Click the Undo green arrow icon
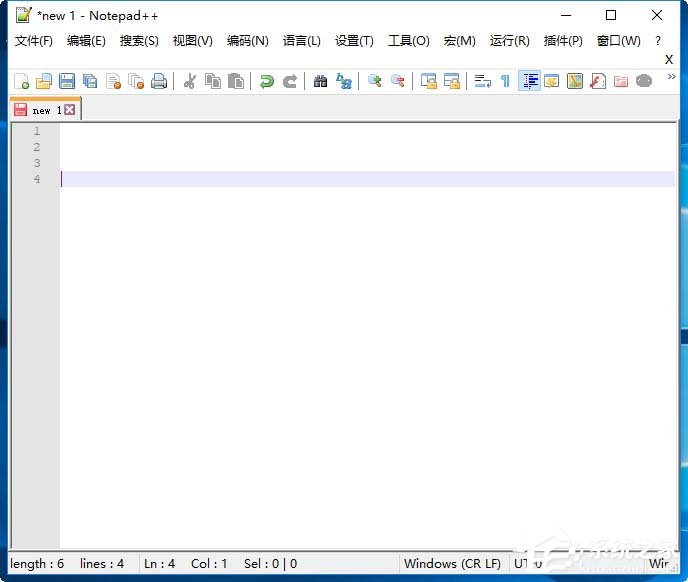 point(266,81)
